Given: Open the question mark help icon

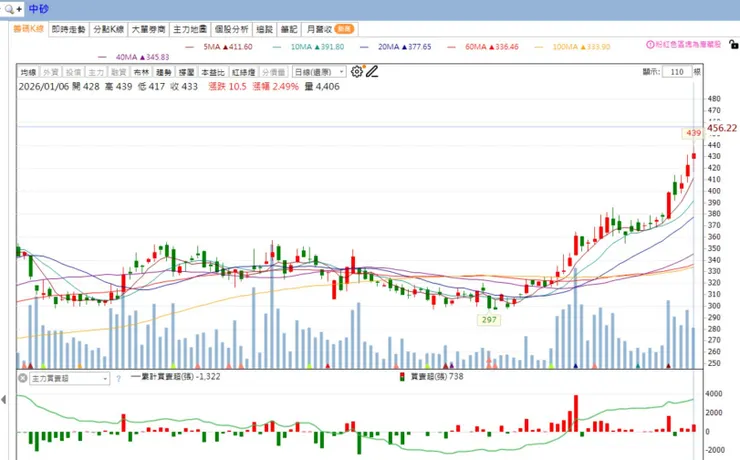Looking at the screenshot, I should [x=118, y=378].
